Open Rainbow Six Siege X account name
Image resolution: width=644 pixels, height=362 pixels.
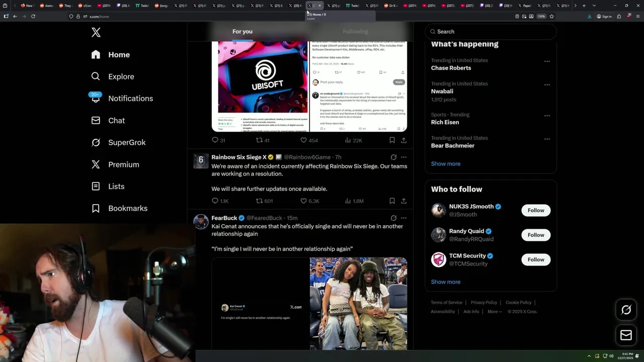239,157
